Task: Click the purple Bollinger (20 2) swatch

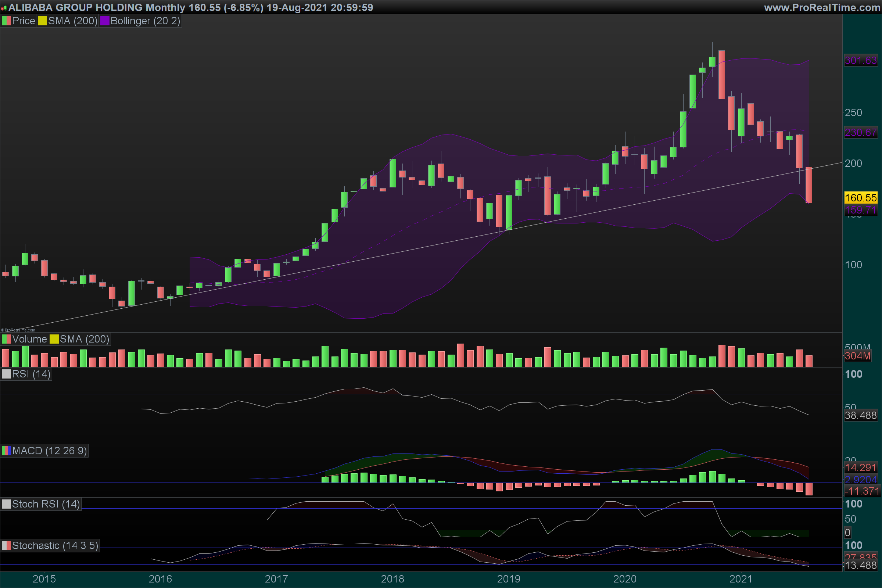Action: 105,21
